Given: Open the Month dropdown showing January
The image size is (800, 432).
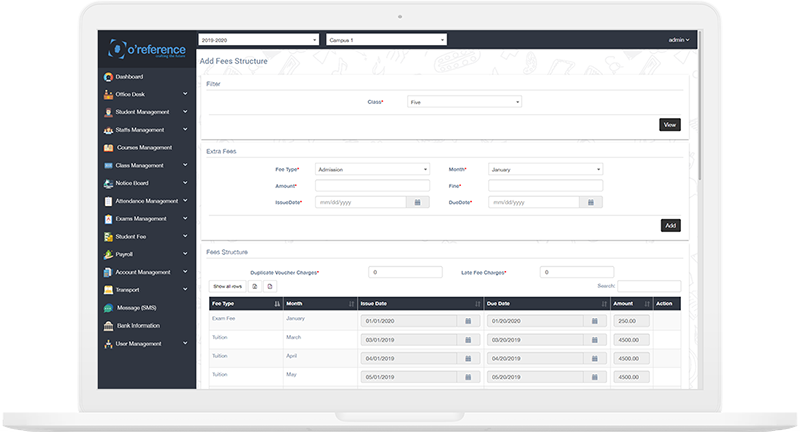Looking at the screenshot, I should [x=545, y=170].
